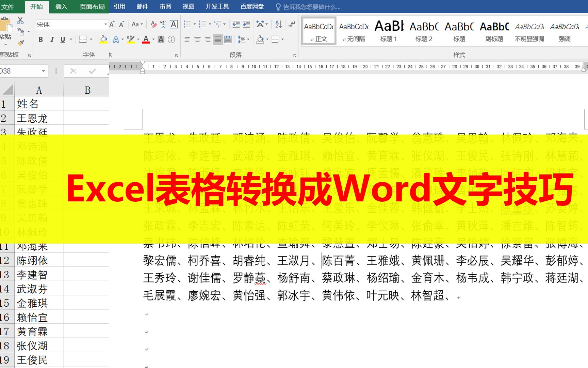Click the Decrease Font Size icon

pos(121,24)
